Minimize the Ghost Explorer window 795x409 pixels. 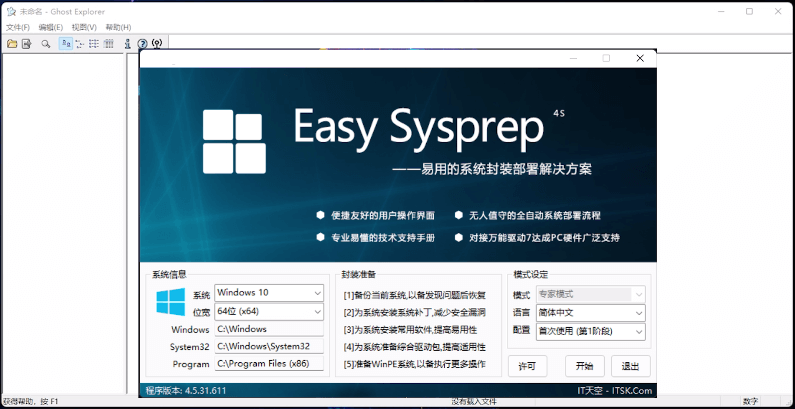coord(720,11)
